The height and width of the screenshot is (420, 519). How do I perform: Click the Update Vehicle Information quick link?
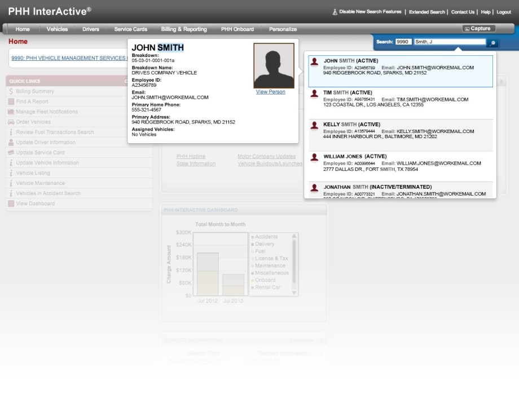click(x=47, y=163)
